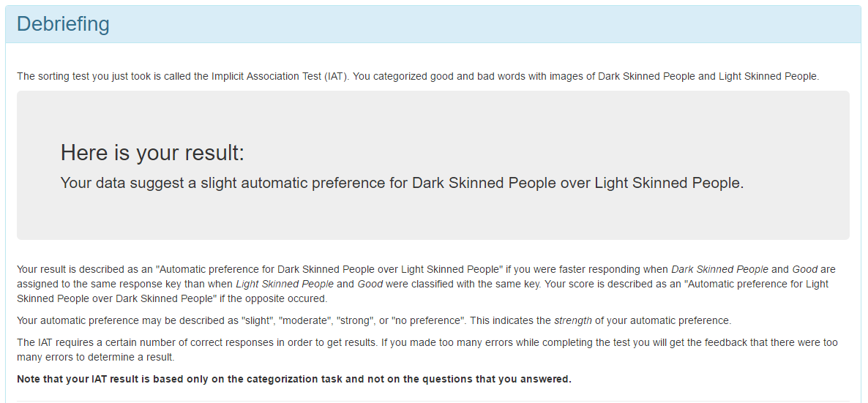Click the 'Here is your result:' heading
The width and height of the screenshot is (868, 403).
[x=152, y=152]
